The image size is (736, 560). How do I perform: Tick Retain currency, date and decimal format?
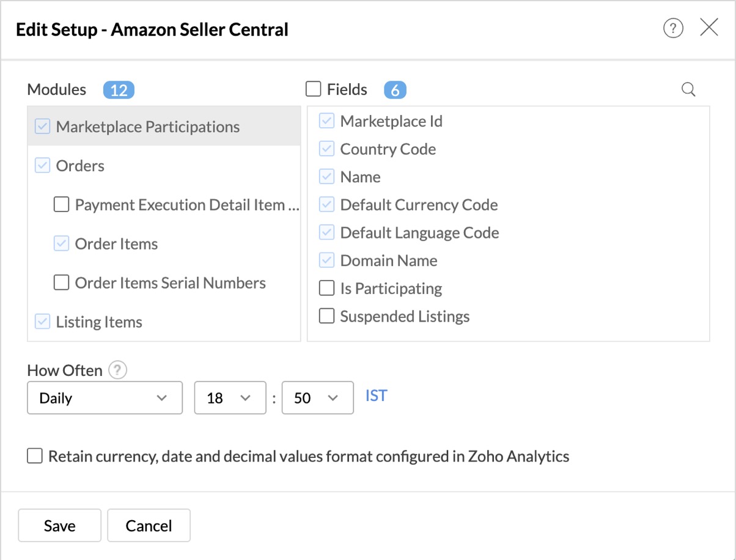coord(35,456)
